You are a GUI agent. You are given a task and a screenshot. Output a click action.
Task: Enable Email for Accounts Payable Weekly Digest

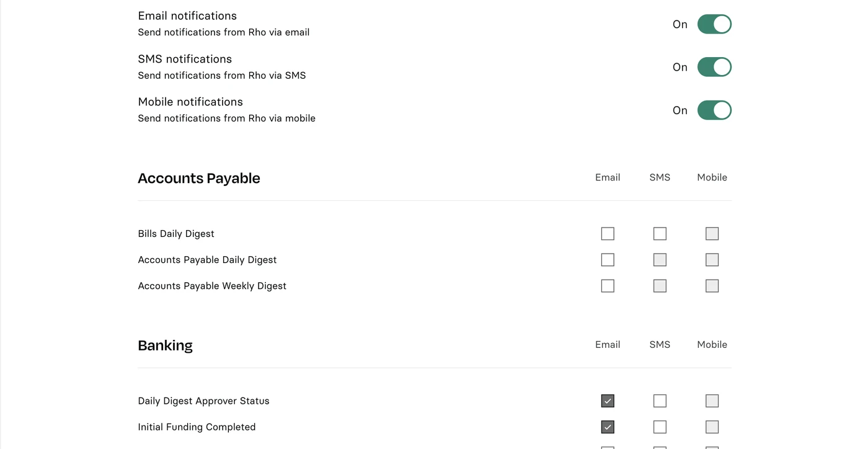(x=608, y=286)
